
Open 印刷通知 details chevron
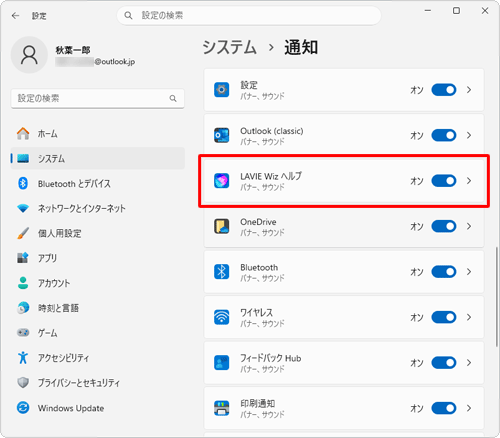click(469, 408)
